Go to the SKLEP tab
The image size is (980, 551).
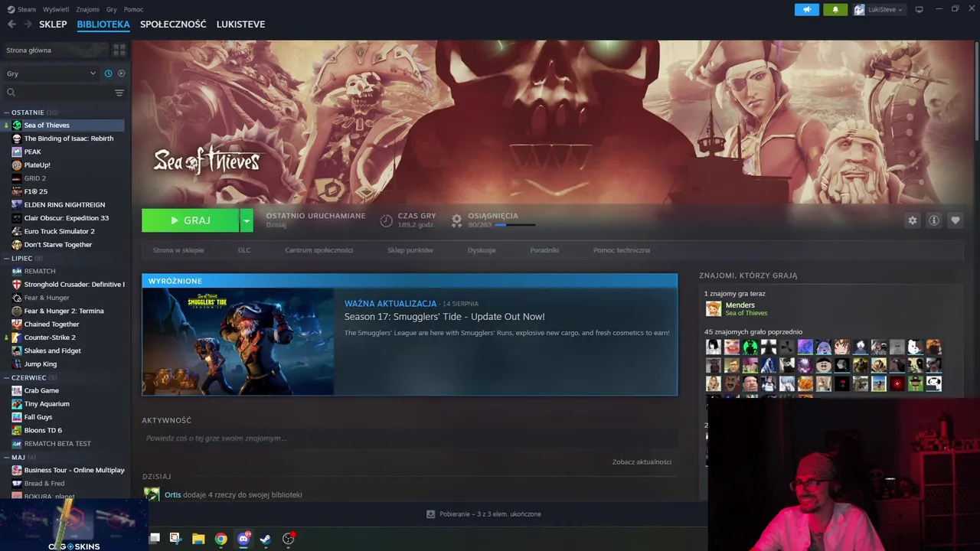[x=53, y=24]
